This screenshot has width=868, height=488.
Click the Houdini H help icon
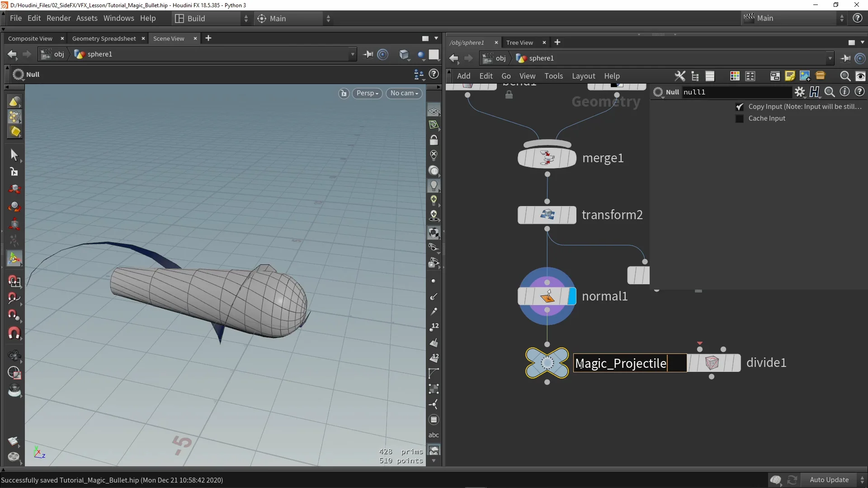point(815,92)
